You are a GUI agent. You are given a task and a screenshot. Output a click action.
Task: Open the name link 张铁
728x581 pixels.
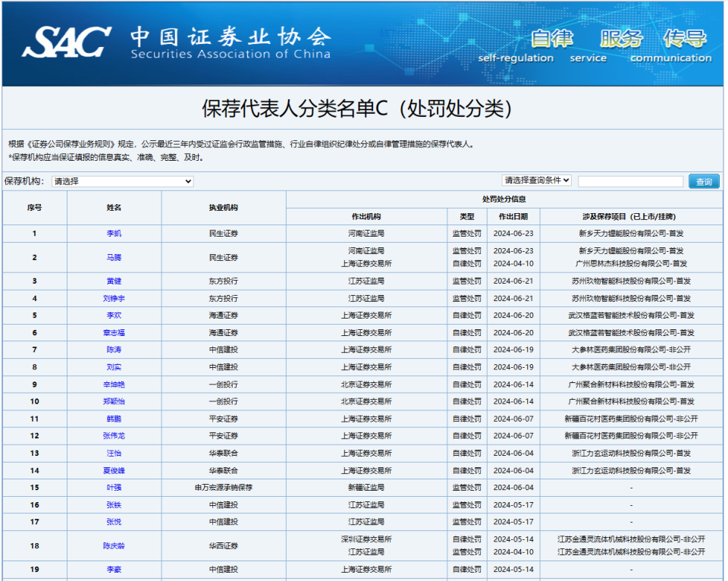[x=114, y=505]
